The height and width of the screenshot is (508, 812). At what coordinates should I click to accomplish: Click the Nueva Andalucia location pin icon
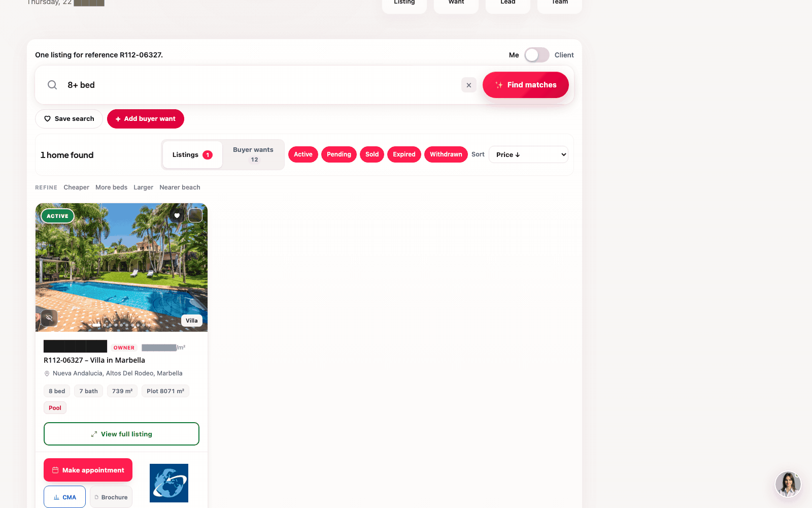47,373
